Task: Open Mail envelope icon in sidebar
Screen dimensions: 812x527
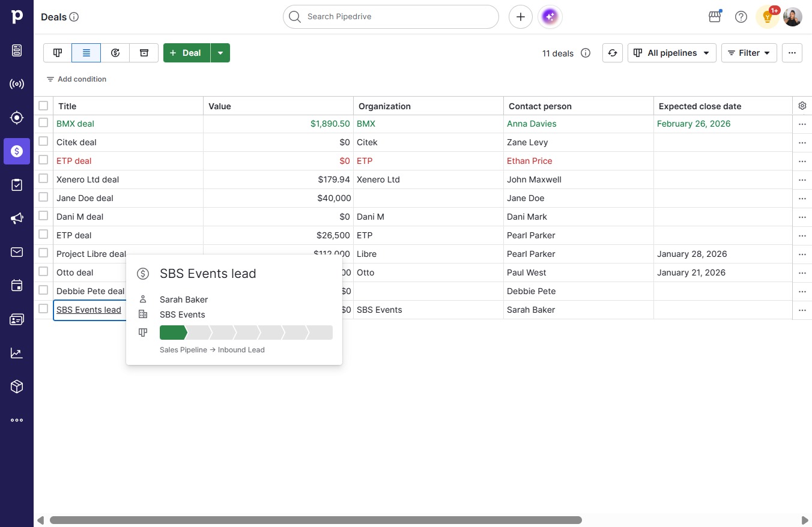Action: click(17, 252)
